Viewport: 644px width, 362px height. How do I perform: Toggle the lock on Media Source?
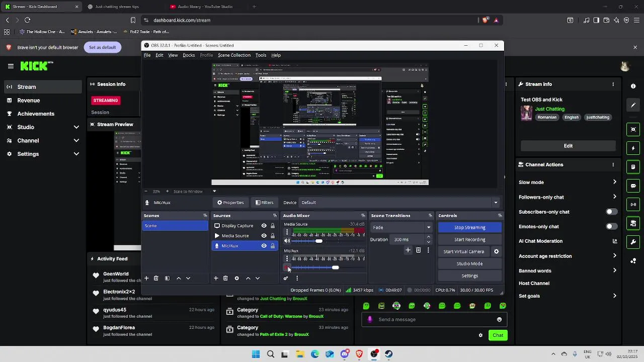click(x=273, y=236)
